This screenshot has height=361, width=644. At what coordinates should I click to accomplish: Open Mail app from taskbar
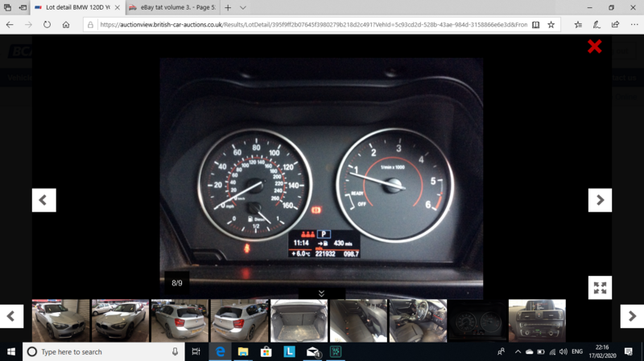[312, 351]
